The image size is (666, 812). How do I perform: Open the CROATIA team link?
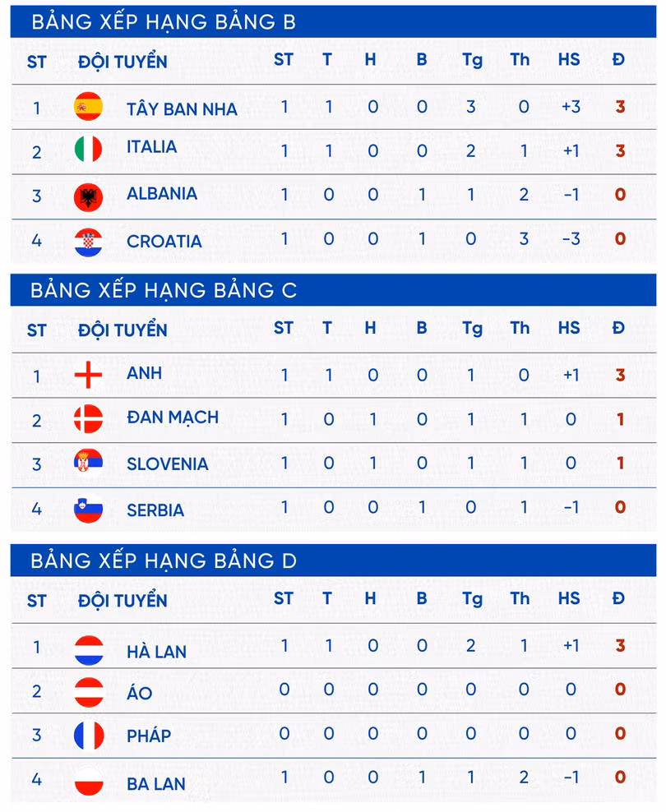pyautogui.click(x=164, y=242)
